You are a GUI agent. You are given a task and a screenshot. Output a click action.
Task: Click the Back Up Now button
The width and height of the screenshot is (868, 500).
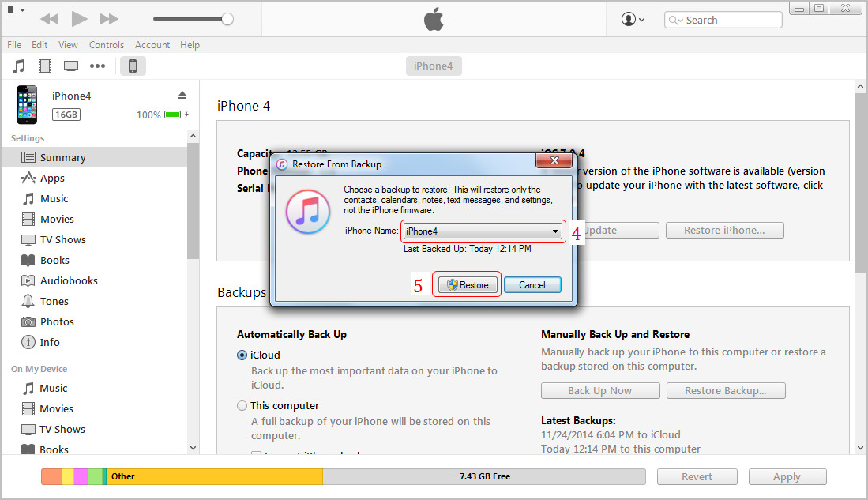600,390
